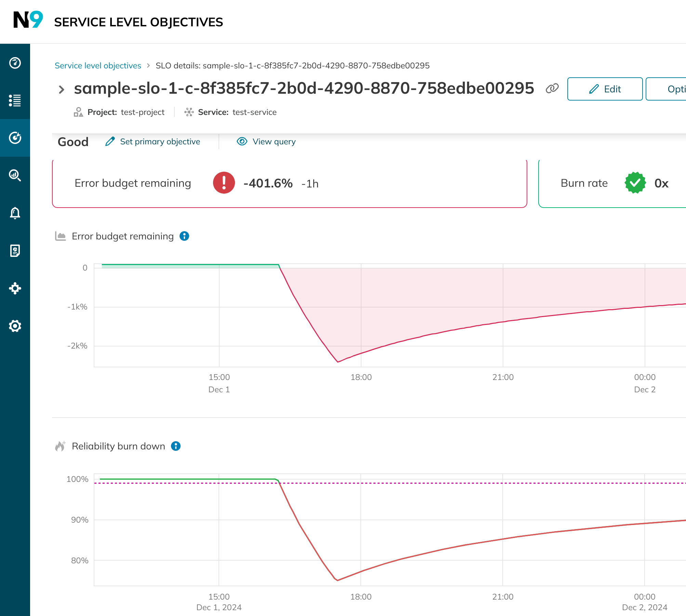Screen dimensions: 686x616
Task: Click the -1h remaining time value
Action: click(310, 184)
